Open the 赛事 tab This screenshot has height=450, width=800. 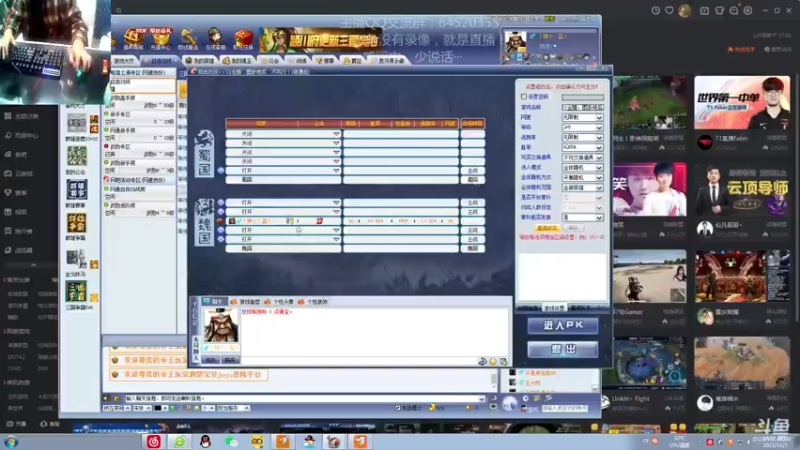(326, 61)
